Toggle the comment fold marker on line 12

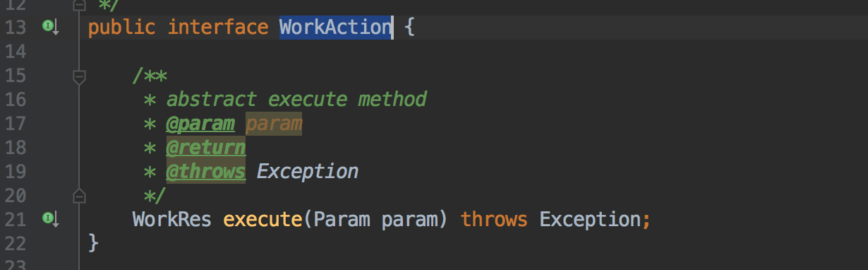pos(79,4)
